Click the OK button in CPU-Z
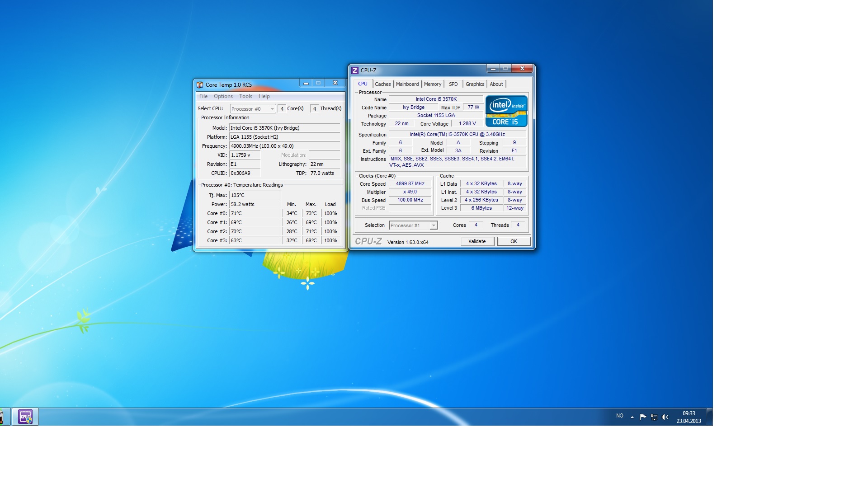Screen dimensions: 868x488 point(514,241)
